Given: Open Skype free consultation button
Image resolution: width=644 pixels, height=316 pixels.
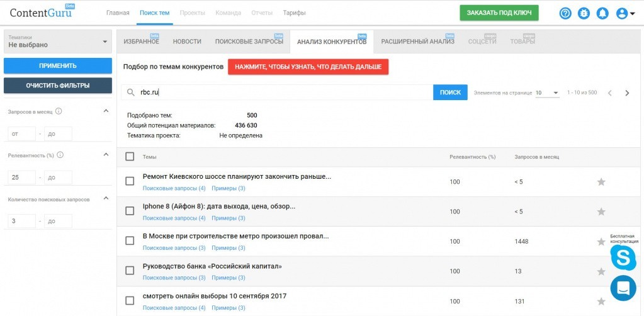Looking at the screenshot, I should (x=623, y=257).
